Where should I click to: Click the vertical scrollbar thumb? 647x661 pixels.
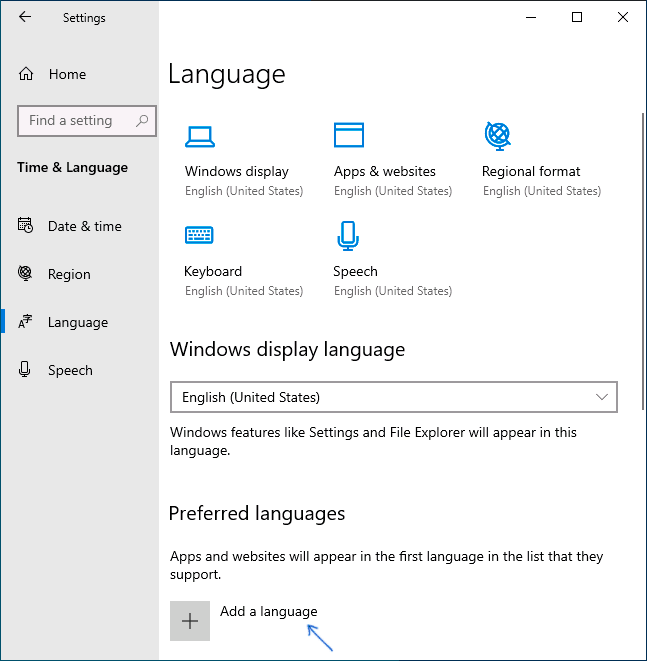643,261
